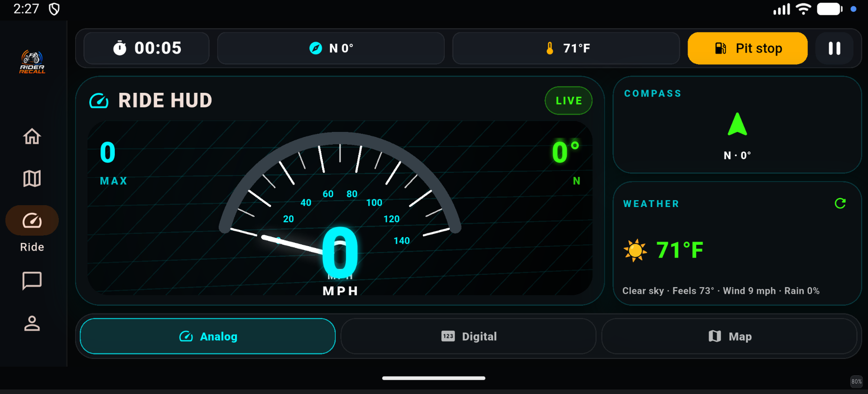
Task: Tap the cellular signal icon
Action: click(x=782, y=9)
